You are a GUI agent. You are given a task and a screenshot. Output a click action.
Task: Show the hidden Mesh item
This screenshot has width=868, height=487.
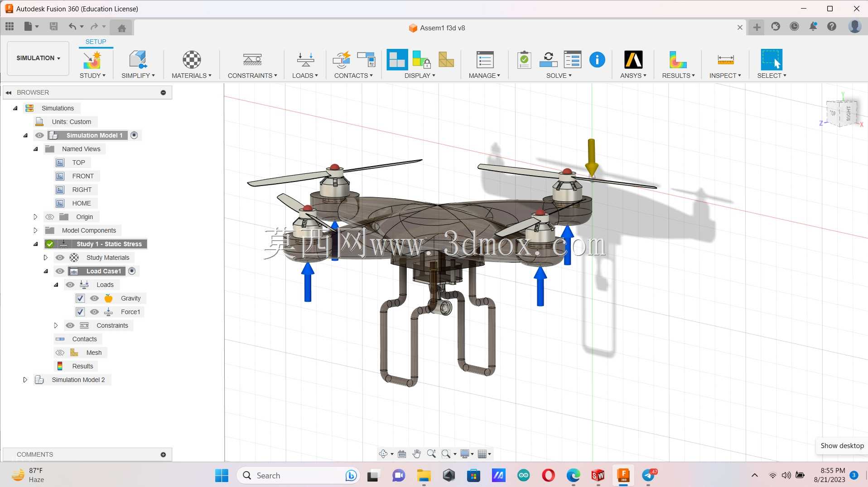pyautogui.click(x=60, y=353)
